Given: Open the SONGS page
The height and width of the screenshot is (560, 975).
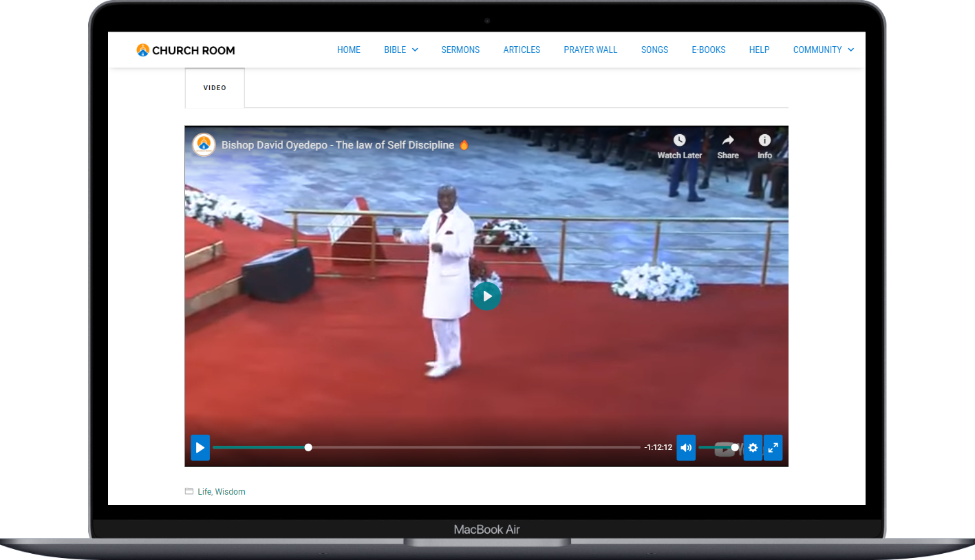Looking at the screenshot, I should pyautogui.click(x=654, y=50).
